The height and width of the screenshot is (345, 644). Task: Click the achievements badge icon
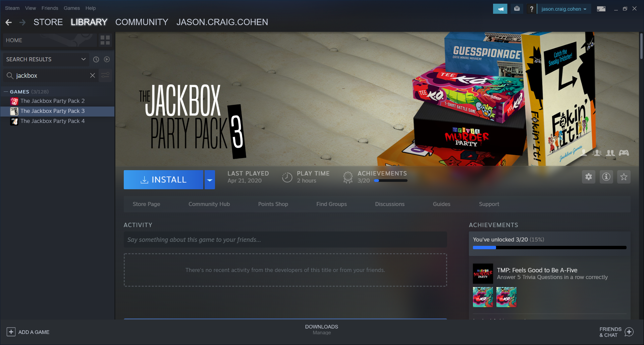[x=348, y=177]
